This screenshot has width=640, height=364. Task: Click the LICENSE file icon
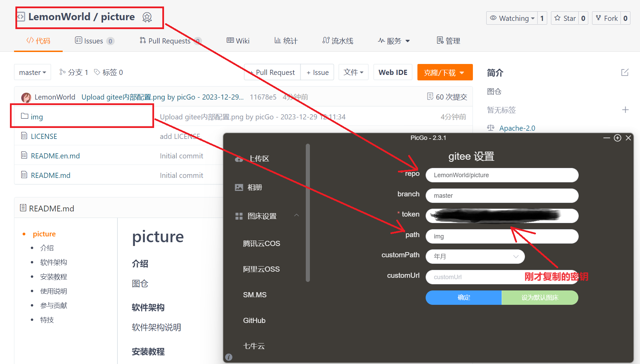pyautogui.click(x=24, y=136)
